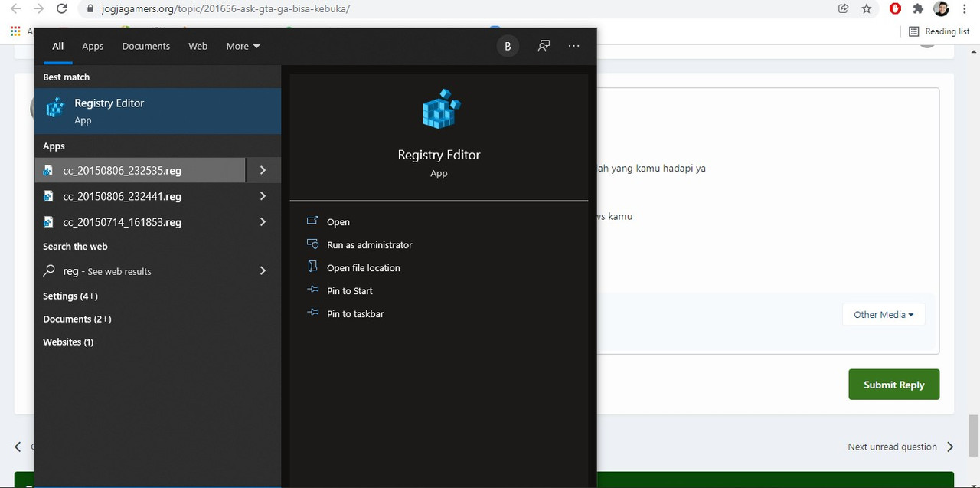Open the Apps grid in bookmarks bar
The width and height of the screenshot is (980, 488).
click(15, 31)
